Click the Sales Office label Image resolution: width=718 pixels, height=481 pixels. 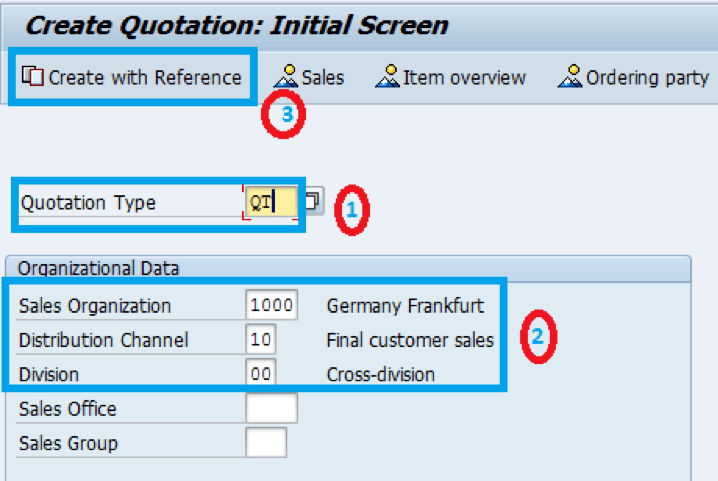click(68, 409)
